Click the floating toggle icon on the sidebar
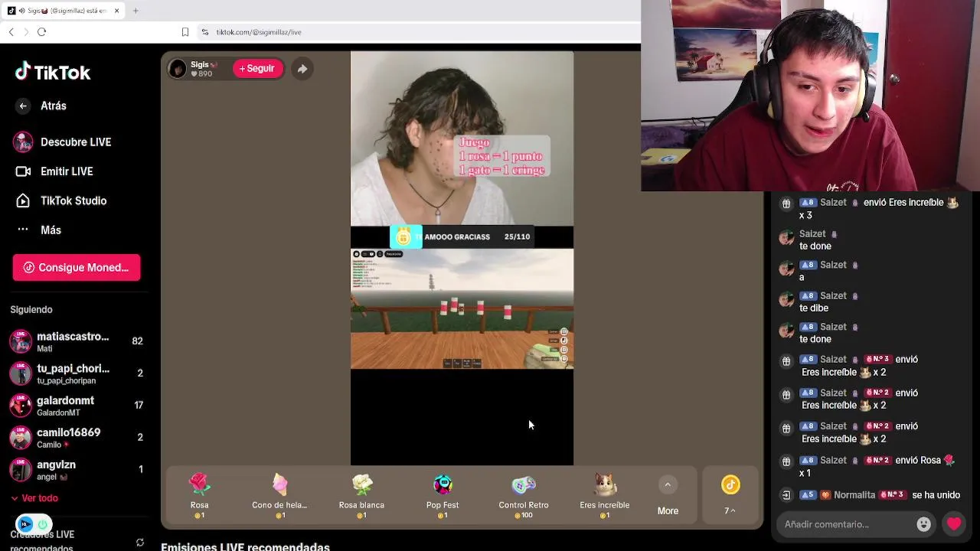980x551 pixels. pos(34,524)
